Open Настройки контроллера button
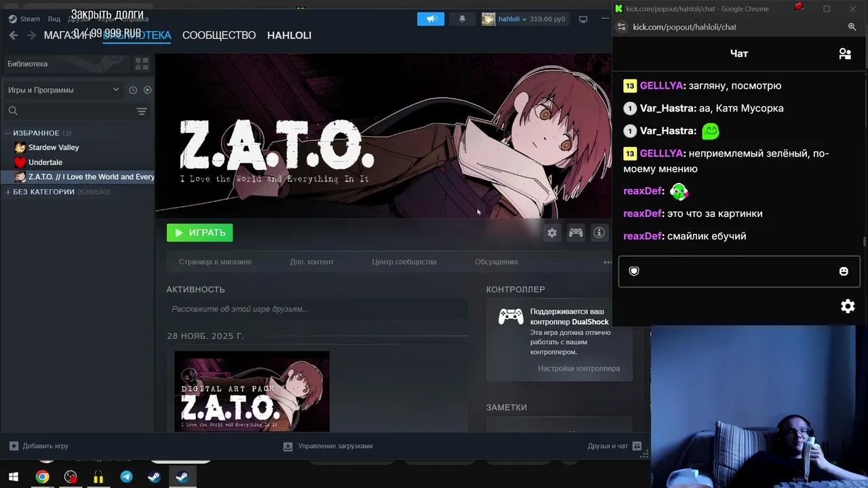868x488 pixels. coord(579,369)
